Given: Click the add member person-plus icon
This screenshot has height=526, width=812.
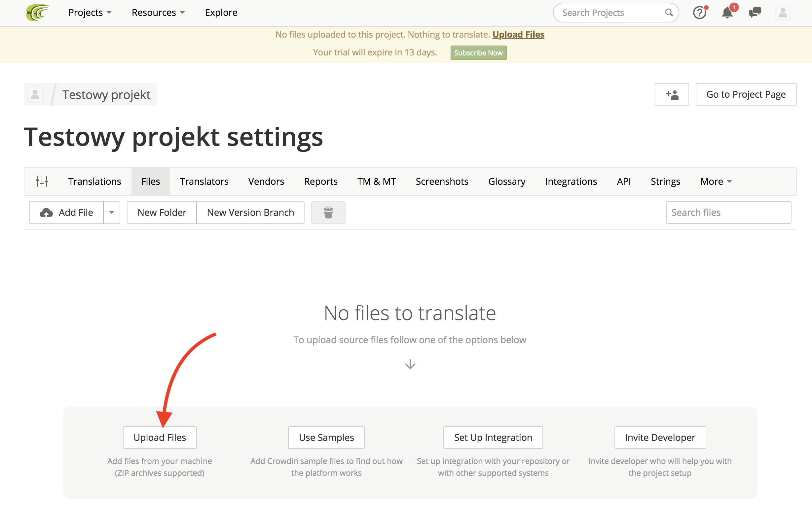Looking at the screenshot, I should (x=671, y=94).
